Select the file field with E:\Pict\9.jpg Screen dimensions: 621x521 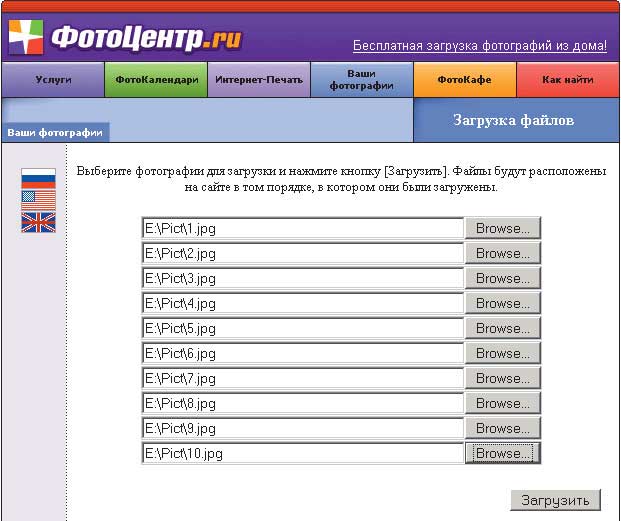[302, 428]
